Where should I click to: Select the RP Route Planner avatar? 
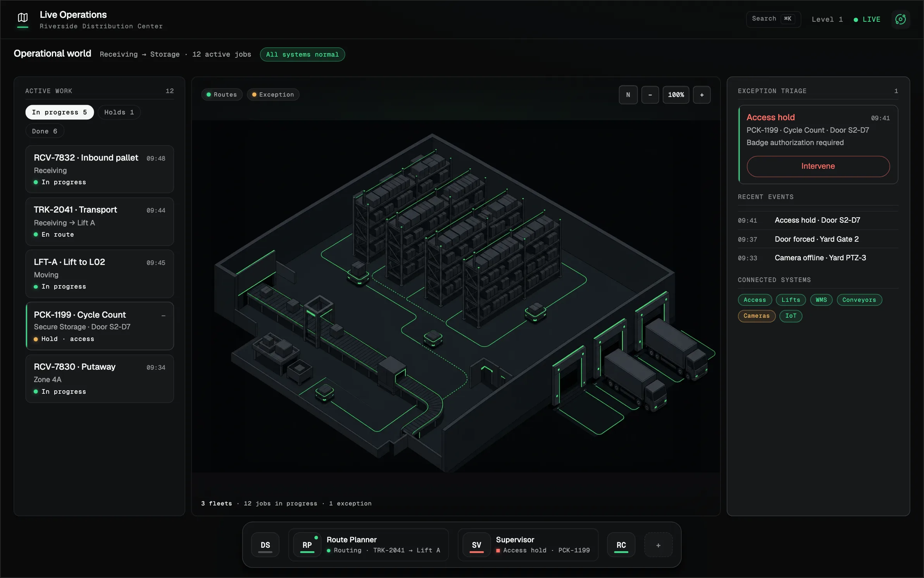pos(307,545)
